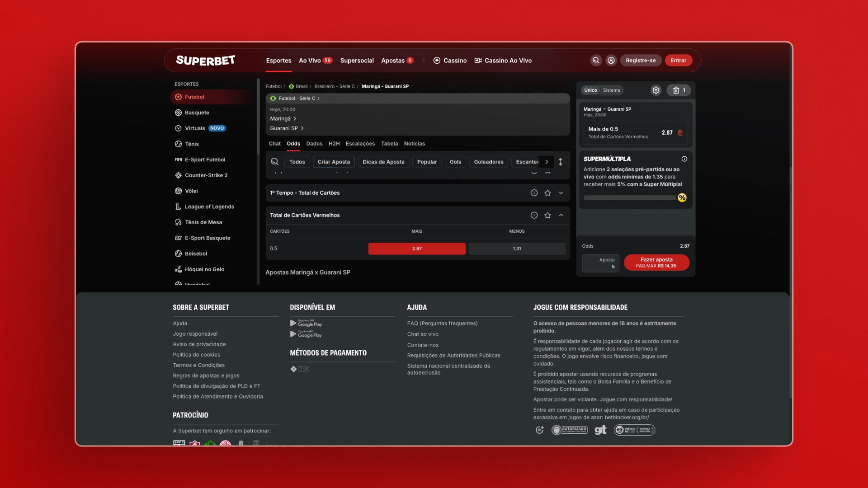Edit the Aposta stake input field
Viewport: 868px width, 488px height.
pyautogui.click(x=600, y=263)
